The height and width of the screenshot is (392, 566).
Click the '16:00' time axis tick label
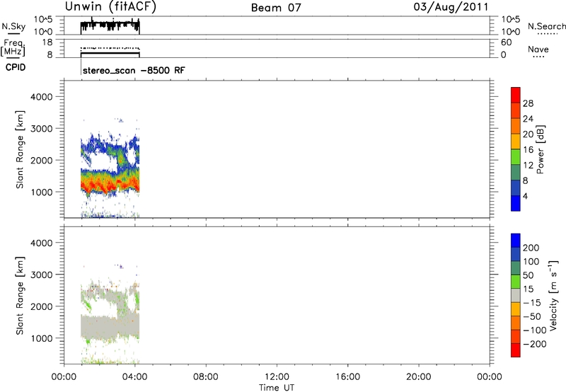click(x=347, y=377)
